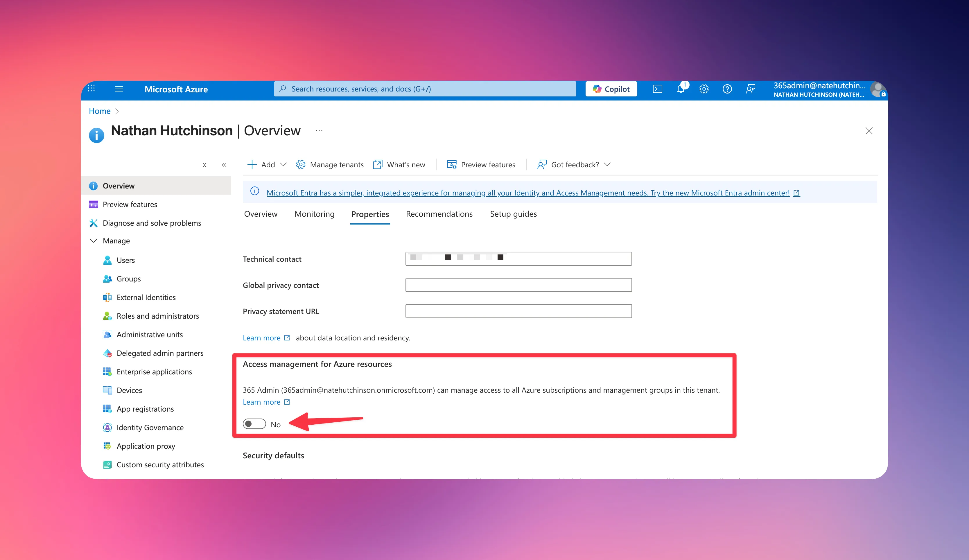Open portal settings gear
The width and height of the screenshot is (969, 560).
click(x=704, y=89)
